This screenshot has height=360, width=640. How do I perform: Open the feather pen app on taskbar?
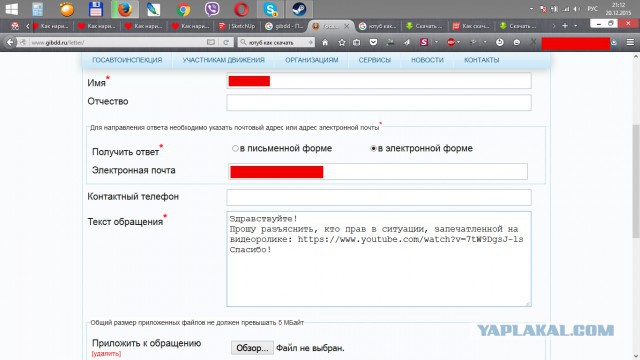click(153, 9)
